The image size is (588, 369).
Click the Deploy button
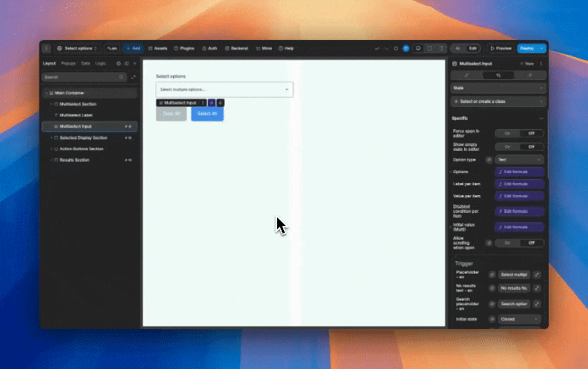(527, 48)
